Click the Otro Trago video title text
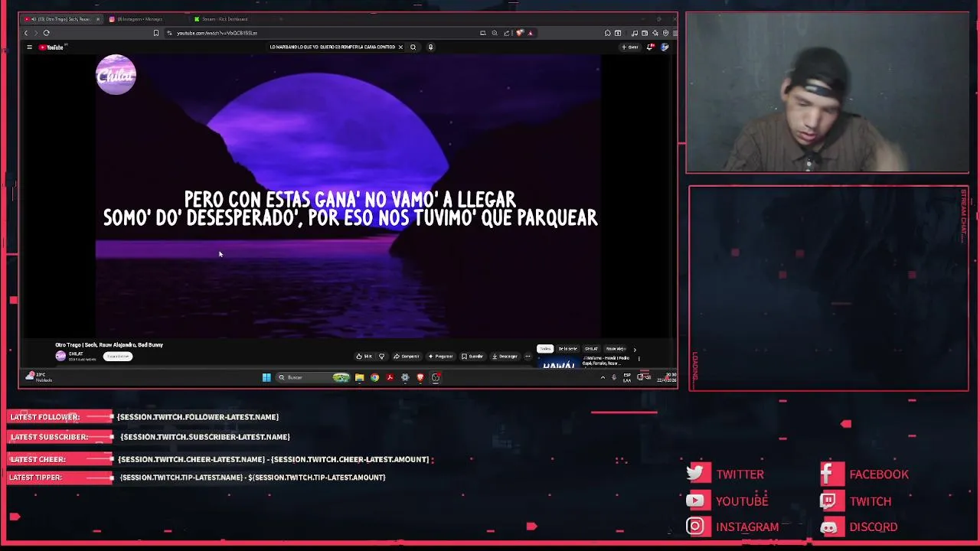 pyautogui.click(x=109, y=345)
